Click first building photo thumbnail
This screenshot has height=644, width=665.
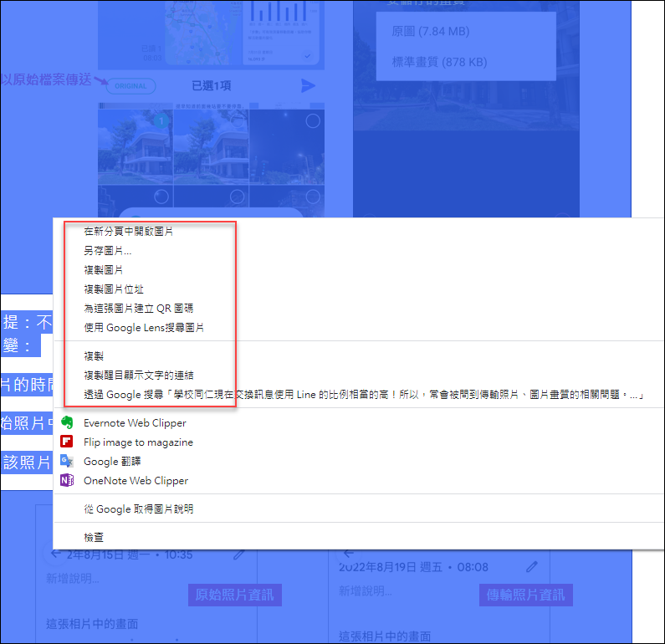[x=136, y=146]
